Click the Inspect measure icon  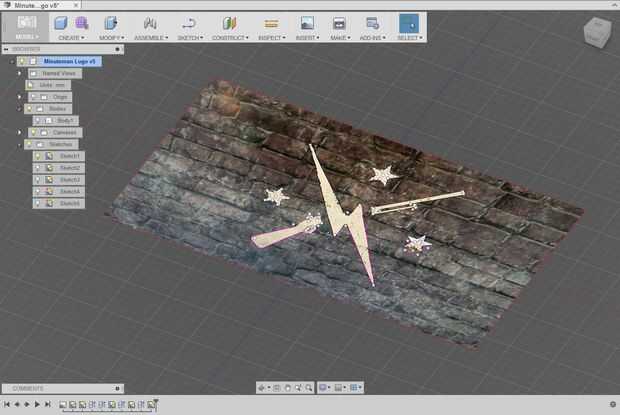(271, 24)
